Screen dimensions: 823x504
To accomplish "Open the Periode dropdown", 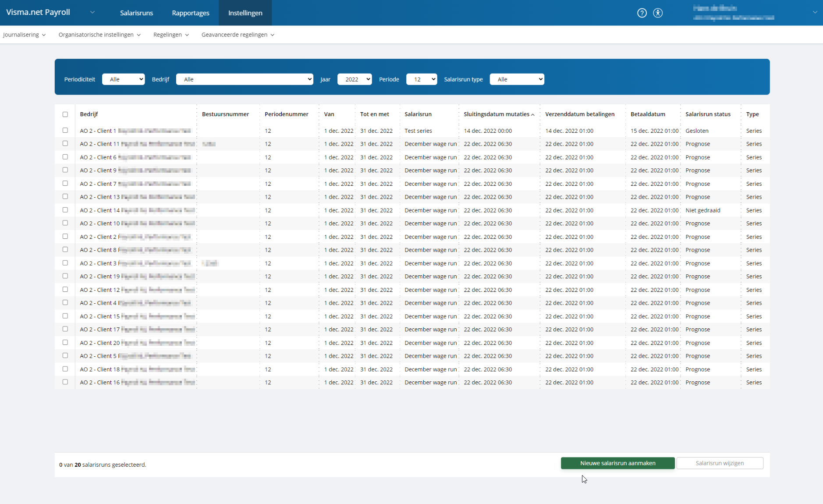I will pyautogui.click(x=421, y=79).
